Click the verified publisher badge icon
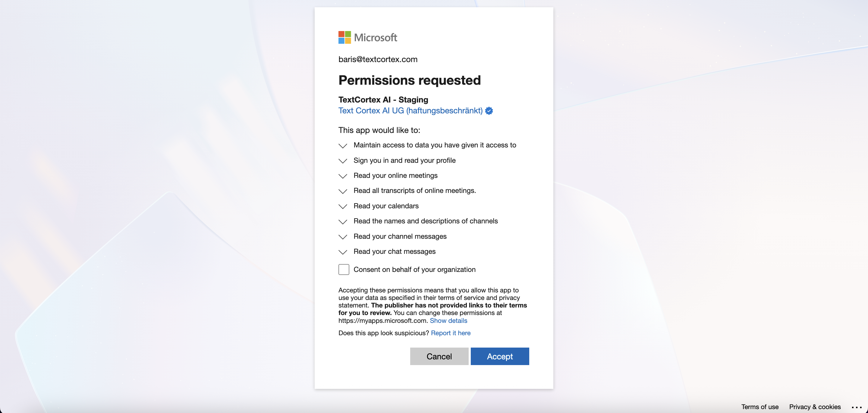Viewport: 868px width, 413px height. pyautogui.click(x=489, y=111)
